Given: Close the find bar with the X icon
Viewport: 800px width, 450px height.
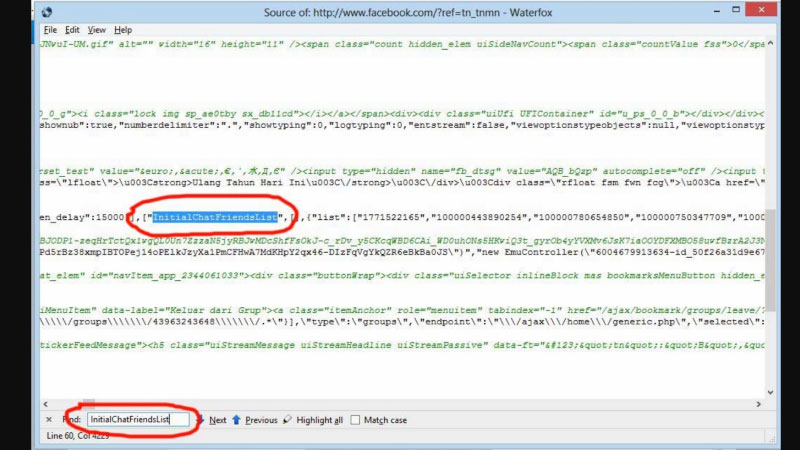Looking at the screenshot, I should pyautogui.click(x=49, y=420).
